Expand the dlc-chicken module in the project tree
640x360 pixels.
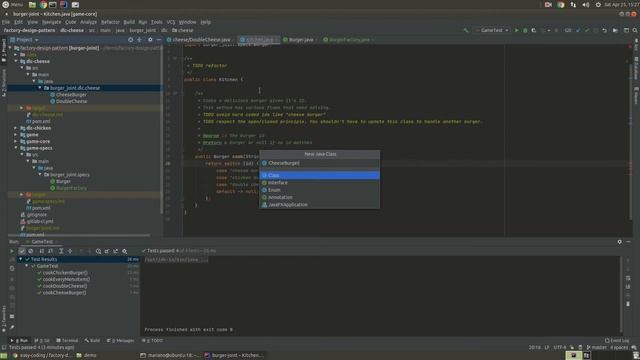[x=16, y=128]
